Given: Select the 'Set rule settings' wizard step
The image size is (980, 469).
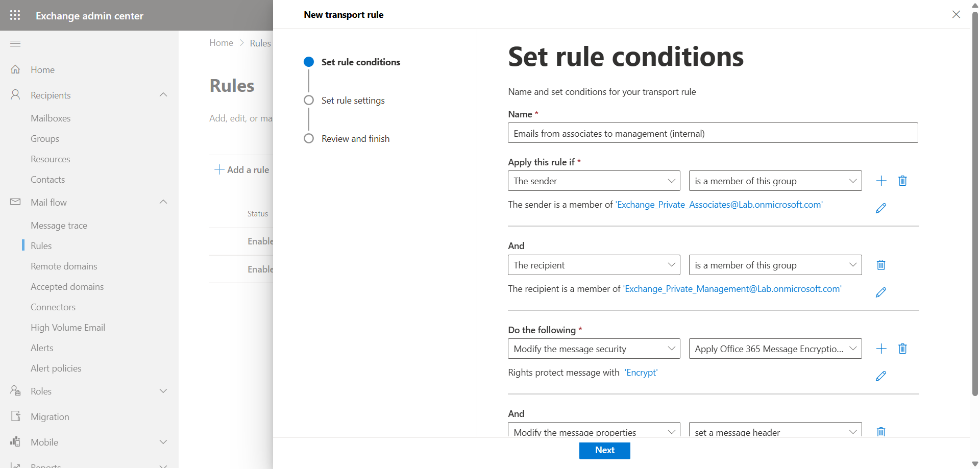Looking at the screenshot, I should pos(353,100).
